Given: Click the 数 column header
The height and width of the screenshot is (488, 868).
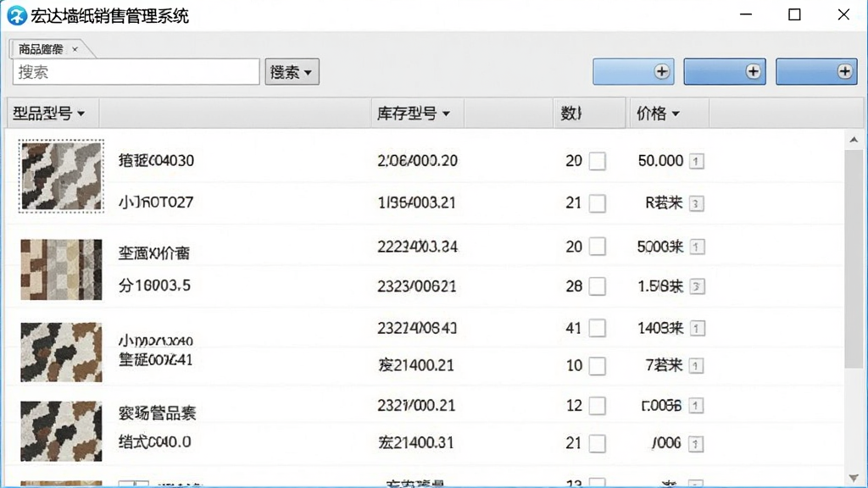Looking at the screenshot, I should click(589, 114).
